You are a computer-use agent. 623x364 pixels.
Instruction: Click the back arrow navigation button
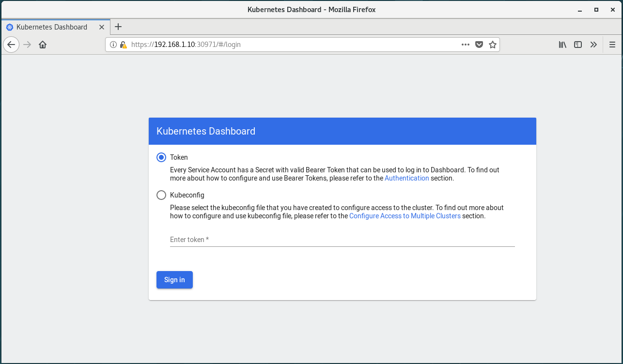click(11, 45)
